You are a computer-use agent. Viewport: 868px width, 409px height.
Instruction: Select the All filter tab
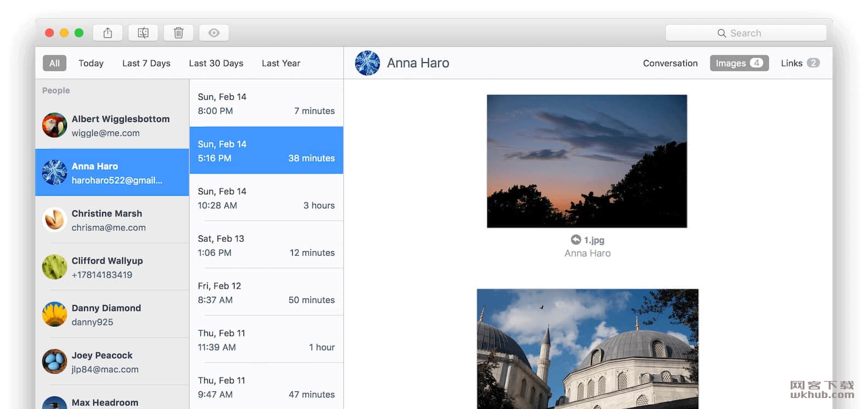pyautogui.click(x=54, y=63)
